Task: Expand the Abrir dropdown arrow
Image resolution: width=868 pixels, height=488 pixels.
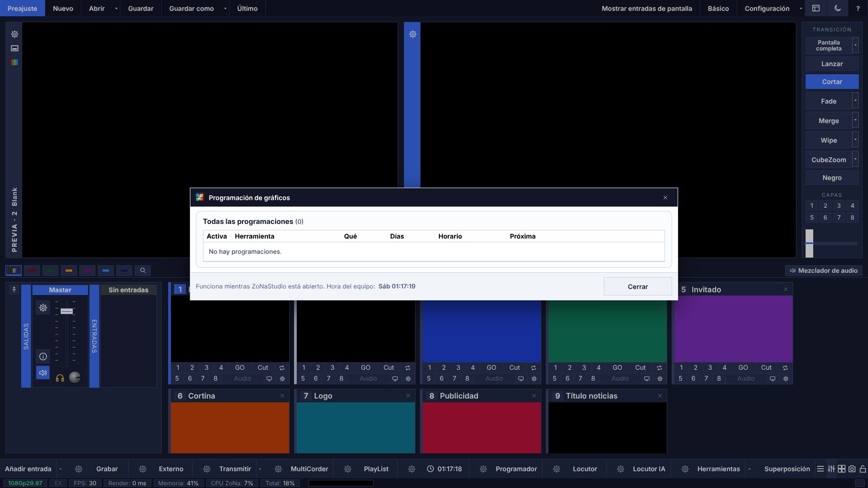Action: click(x=116, y=8)
